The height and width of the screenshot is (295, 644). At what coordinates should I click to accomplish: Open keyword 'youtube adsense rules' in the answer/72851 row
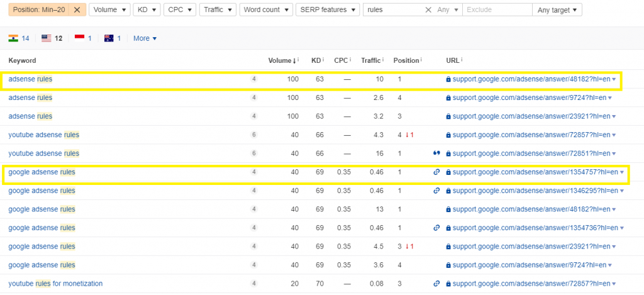tap(44, 153)
